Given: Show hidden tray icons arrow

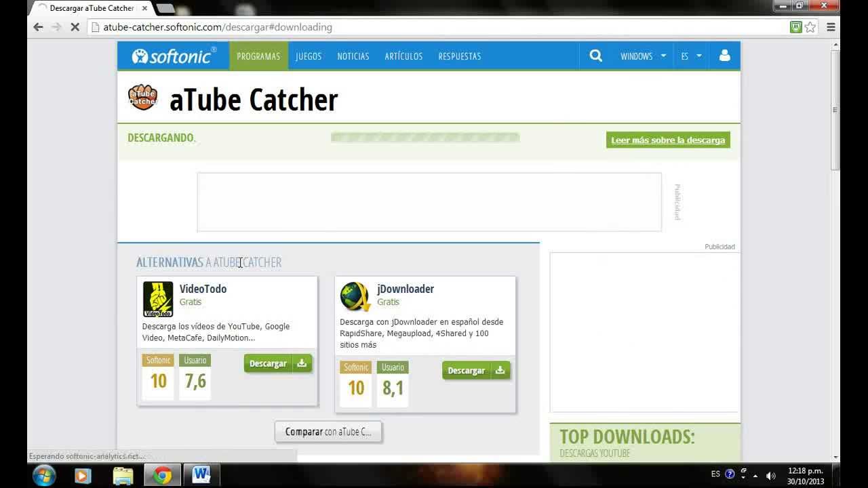Looking at the screenshot, I should [x=755, y=475].
